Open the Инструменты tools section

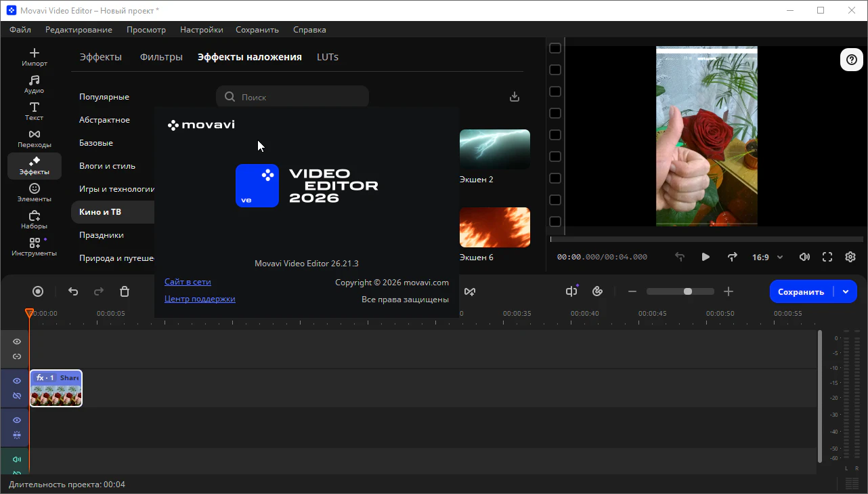pyautogui.click(x=35, y=247)
